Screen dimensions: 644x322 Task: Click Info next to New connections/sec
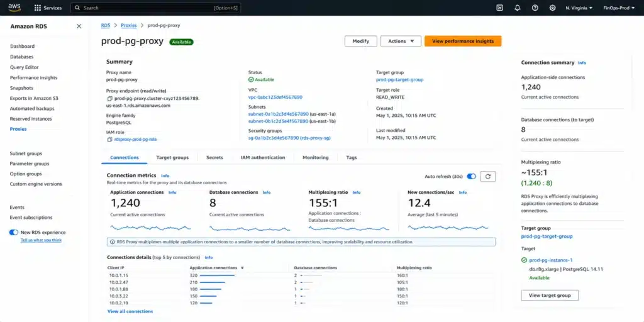coord(463,192)
